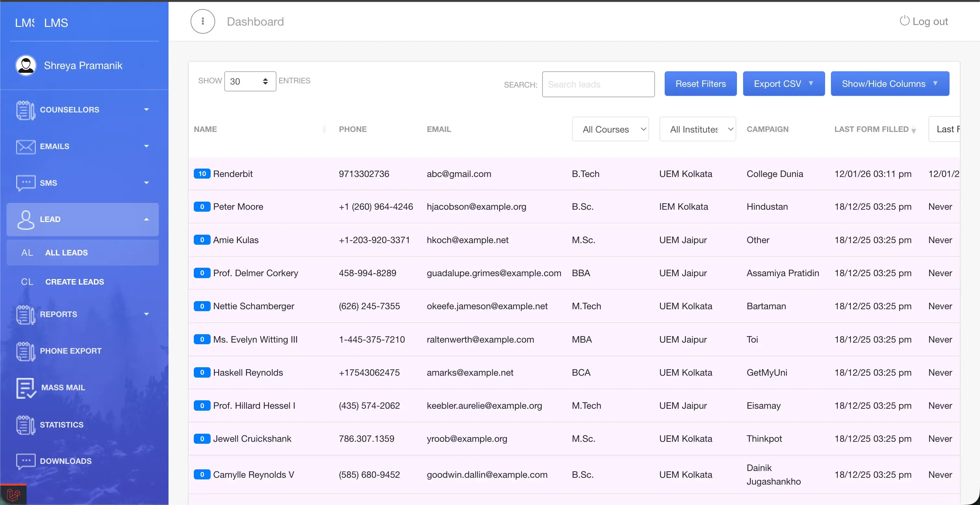
Task: Click Shreya Pramanik's profile avatar
Action: (x=26, y=65)
